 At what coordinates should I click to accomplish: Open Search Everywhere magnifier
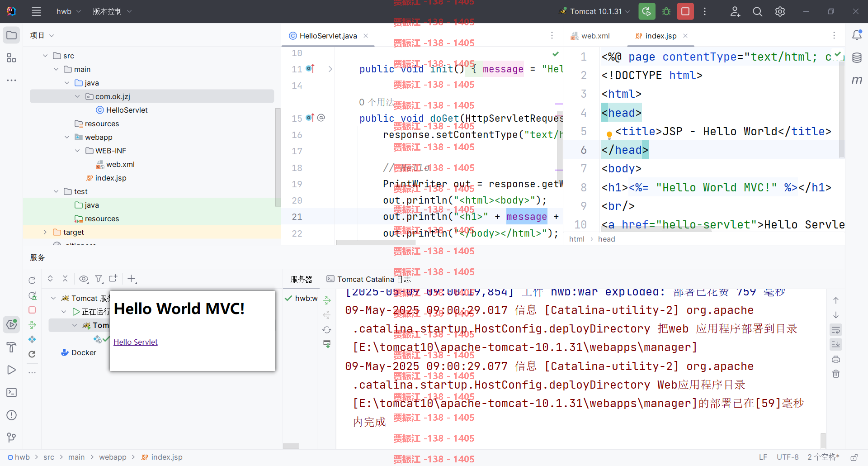coord(758,12)
